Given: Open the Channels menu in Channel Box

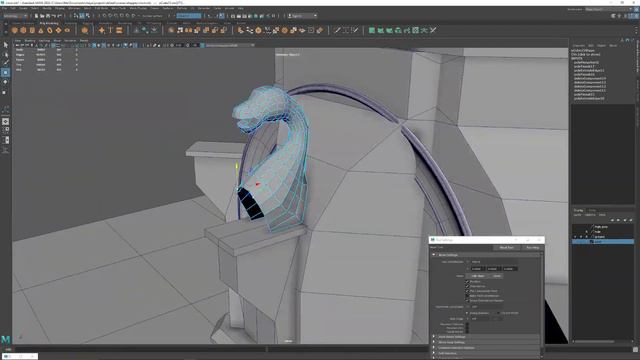Looking at the screenshot, I should pyautogui.click(x=578, y=46).
